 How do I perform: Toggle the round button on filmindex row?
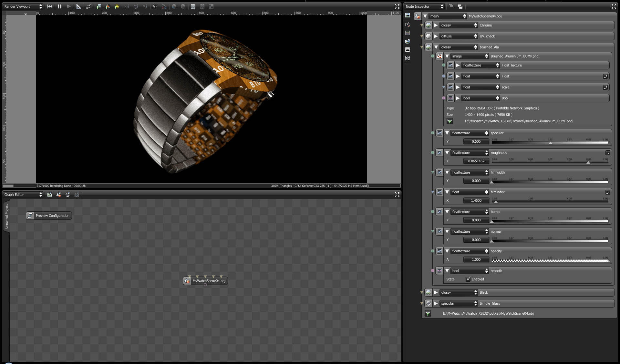pos(607,192)
